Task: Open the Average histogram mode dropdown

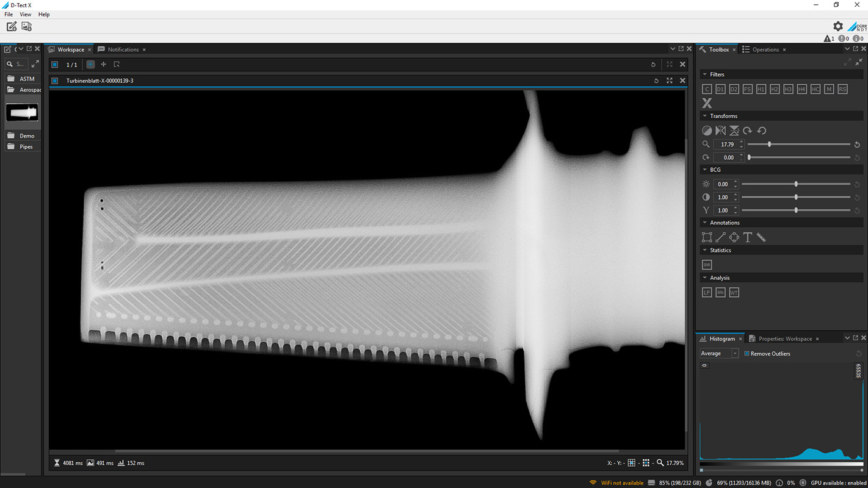Action: pos(719,354)
